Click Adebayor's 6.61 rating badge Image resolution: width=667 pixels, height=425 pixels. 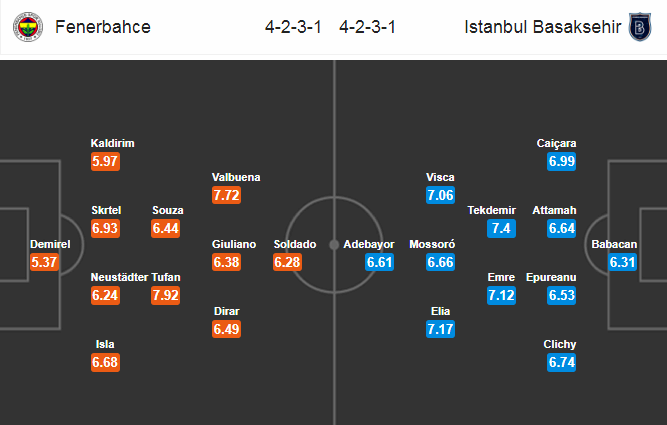[379, 262]
